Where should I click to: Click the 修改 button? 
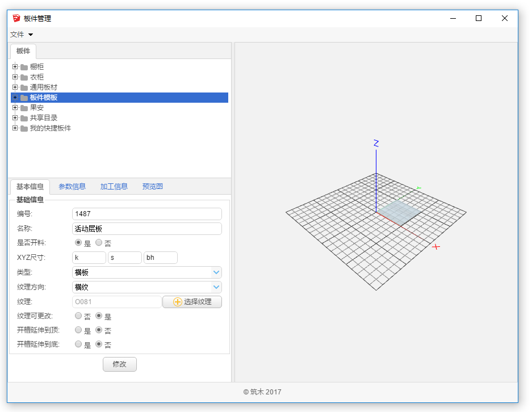(120, 364)
